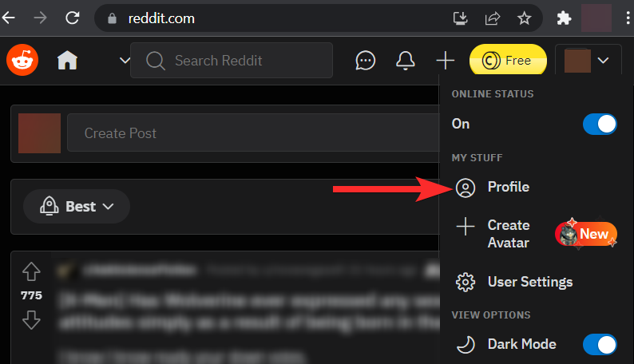Image resolution: width=634 pixels, height=364 pixels.
Task: Open the Best sort dropdown
Action: [x=77, y=207]
